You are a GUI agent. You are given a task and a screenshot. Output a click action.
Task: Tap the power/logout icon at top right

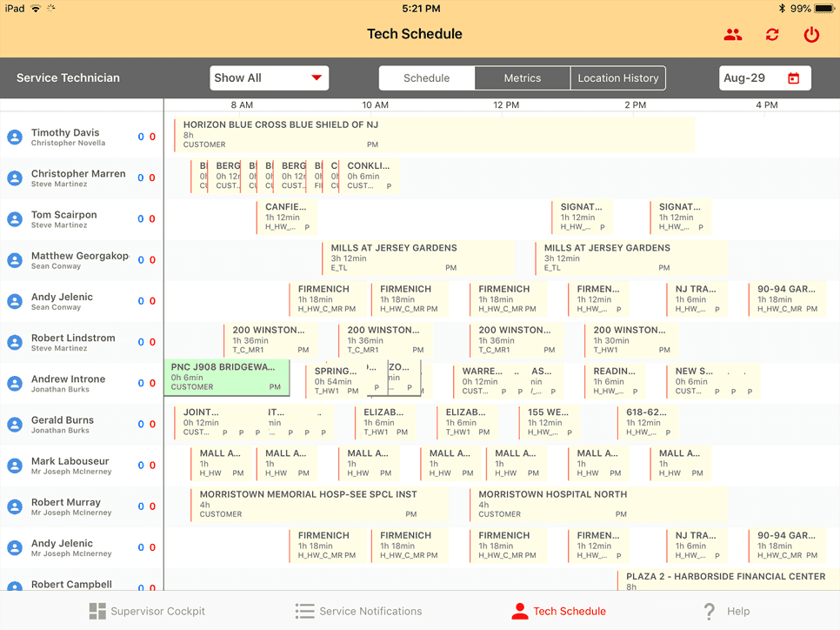click(810, 35)
